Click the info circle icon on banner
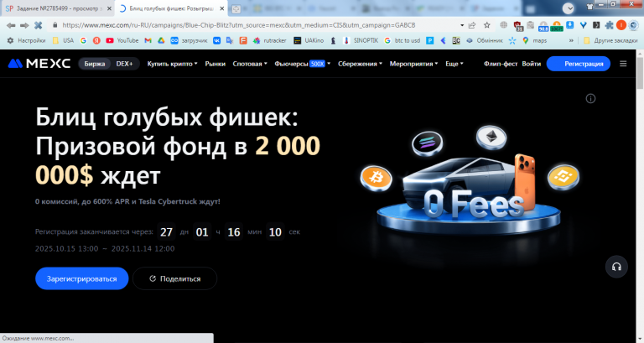644x343 pixels. pyautogui.click(x=590, y=99)
